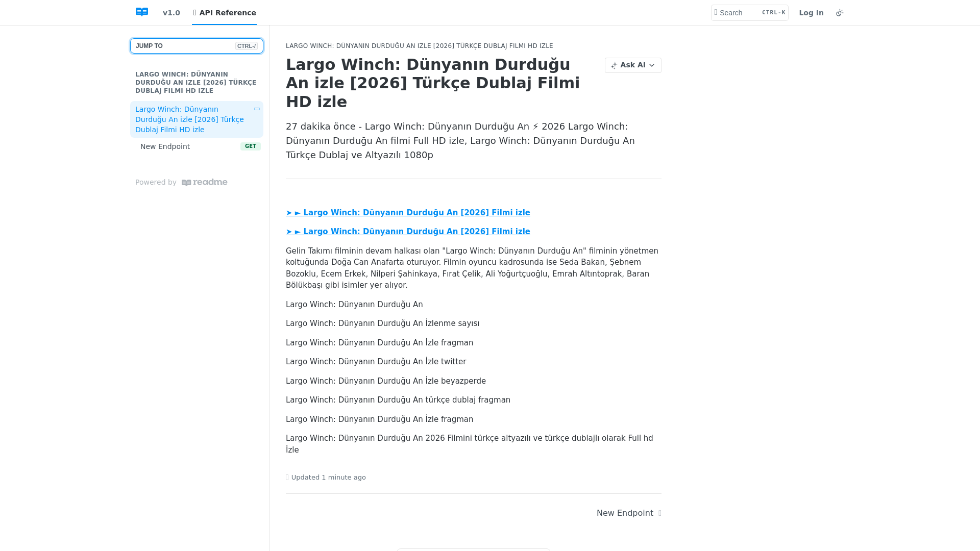Click the line ending with İzlenme sayısı
980x551 pixels.
click(382, 323)
